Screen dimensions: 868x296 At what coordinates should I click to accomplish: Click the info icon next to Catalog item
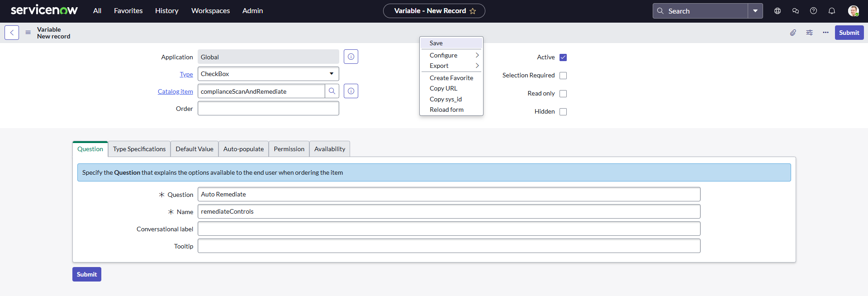[x=351, y=91]
